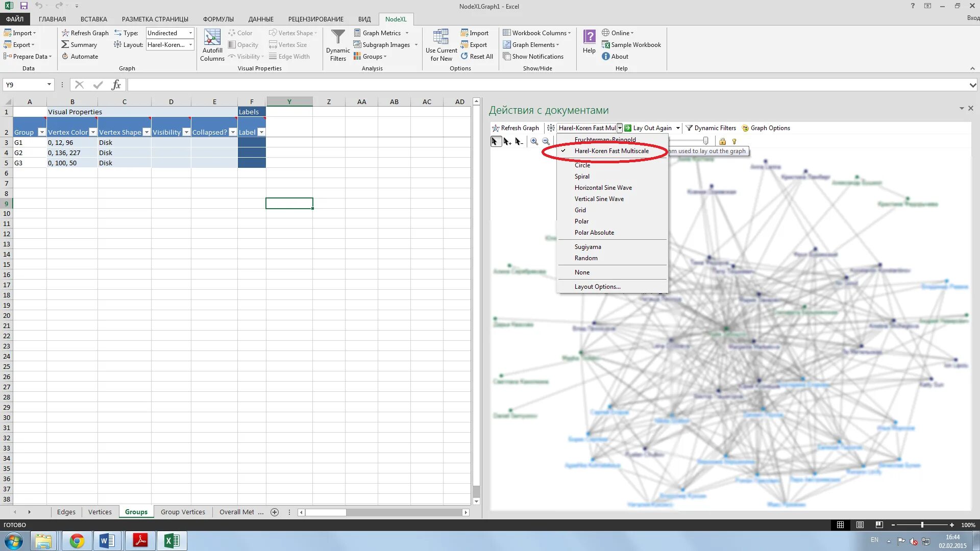The width and height of the screenshot is (980, 551).
Task: Click Use Current for New
Action: tap(441, 45)
